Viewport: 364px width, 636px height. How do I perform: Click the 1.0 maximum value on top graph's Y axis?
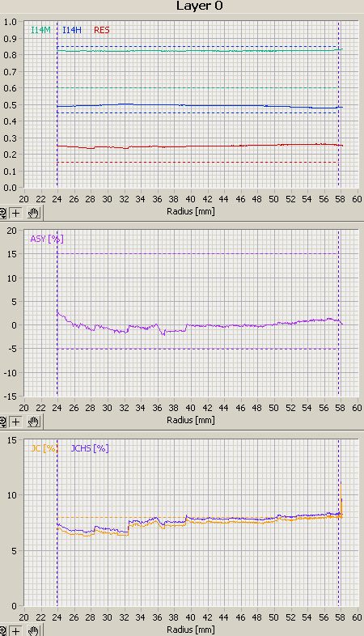click(x=11, y=22)
